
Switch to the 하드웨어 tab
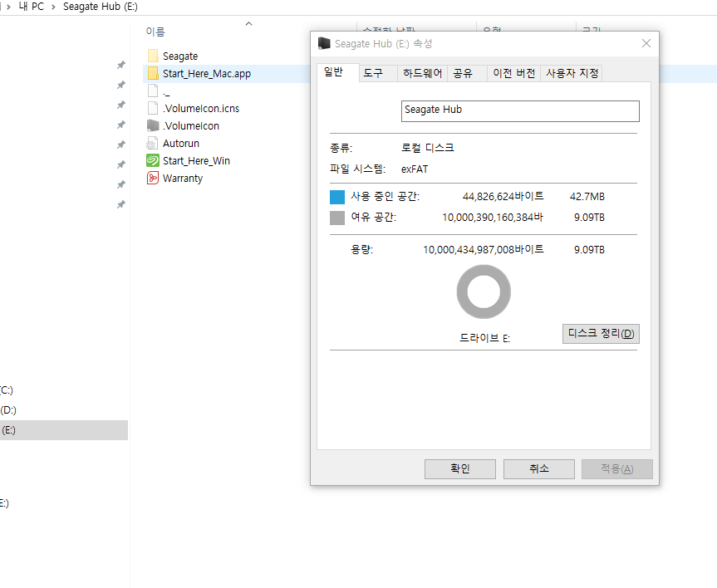(422, 73)
